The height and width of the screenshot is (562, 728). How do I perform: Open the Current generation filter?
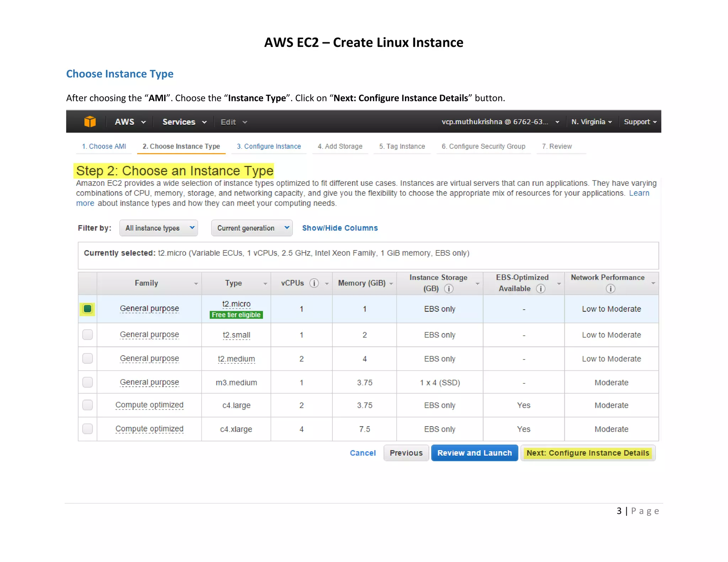(x=252, y=228)
